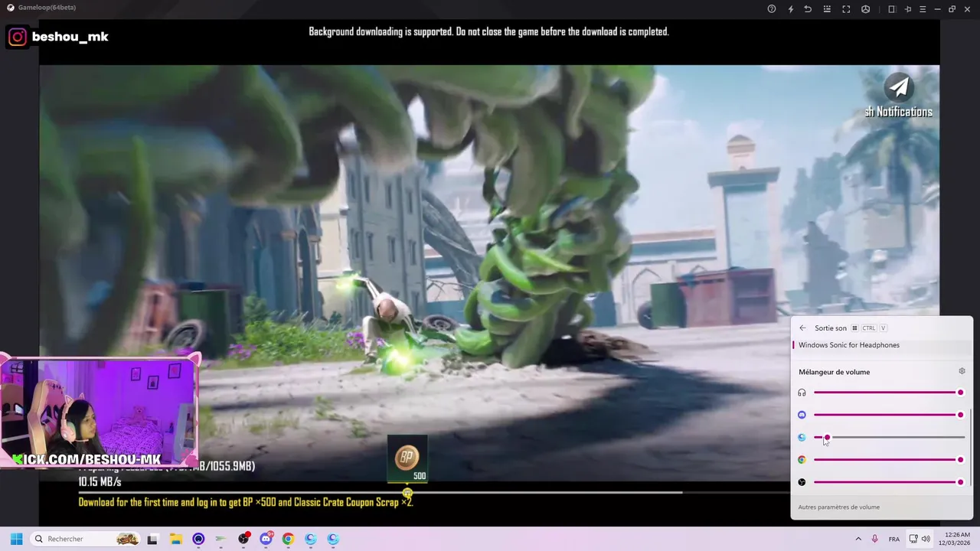Adjust the OBS volume slider

click(x=889, y=482)
